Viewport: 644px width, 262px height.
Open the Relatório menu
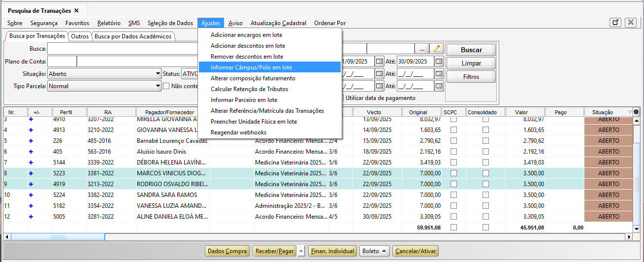(109, 23)
